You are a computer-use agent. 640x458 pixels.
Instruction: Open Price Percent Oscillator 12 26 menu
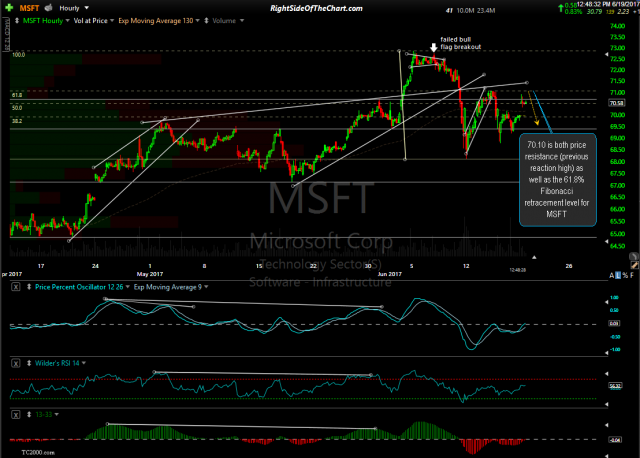[127, 287]
